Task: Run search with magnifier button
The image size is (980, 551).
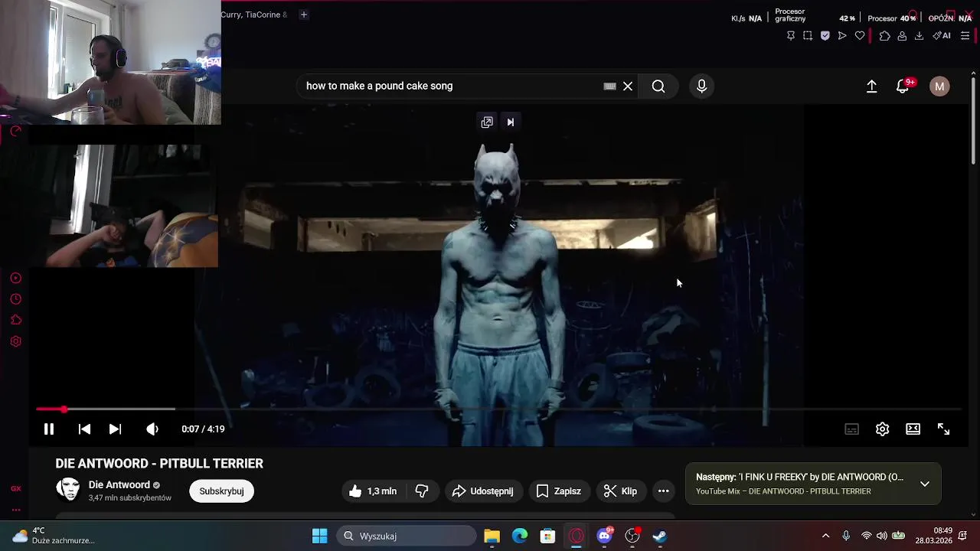Action: 658,86
